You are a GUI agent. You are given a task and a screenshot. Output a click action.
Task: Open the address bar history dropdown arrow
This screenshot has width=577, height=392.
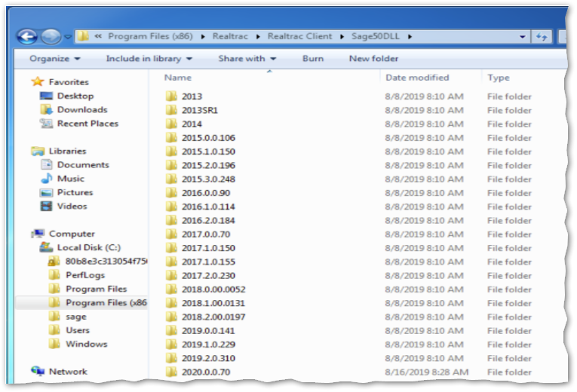pyautogui.click(x=522, y=36)
